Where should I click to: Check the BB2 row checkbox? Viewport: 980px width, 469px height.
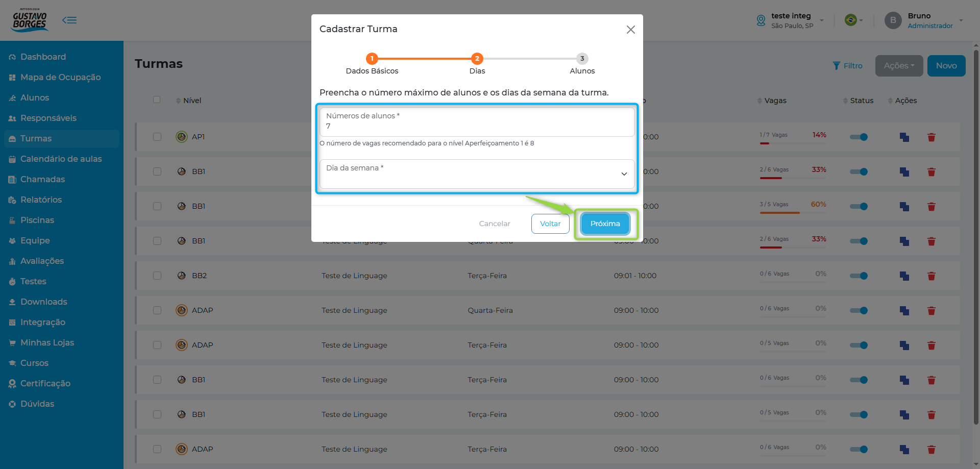pyautogui.click(x=157, y=276)
